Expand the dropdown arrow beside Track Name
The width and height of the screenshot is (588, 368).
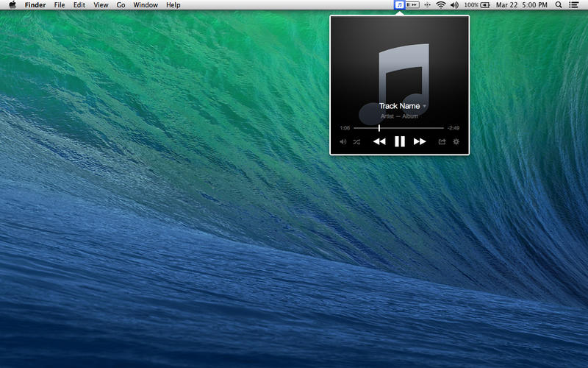[x=425, y=106]
